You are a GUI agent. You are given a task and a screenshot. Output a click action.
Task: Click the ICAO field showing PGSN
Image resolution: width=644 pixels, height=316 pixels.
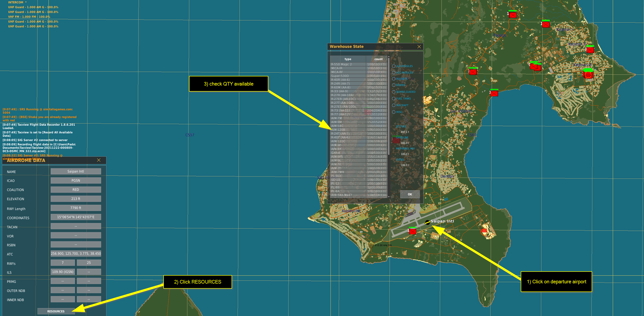click(76, 180)
